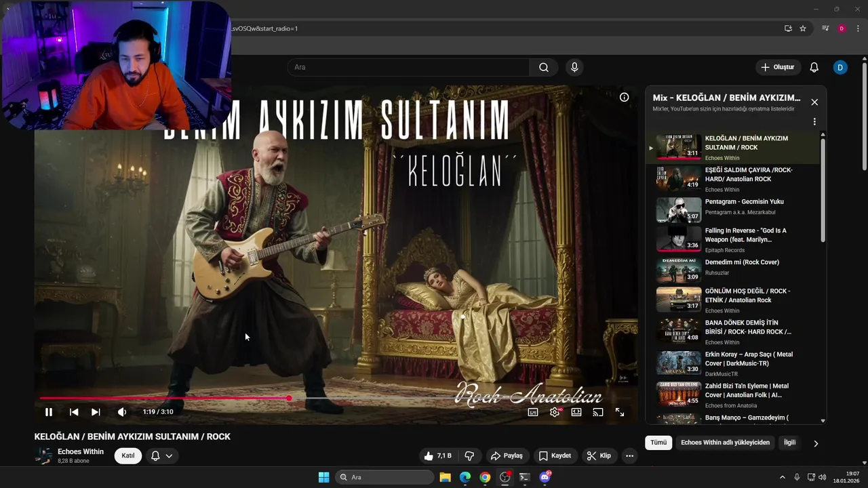Click the browser address bar URL
Screen dimensions: 868x488
coord(265,28)
